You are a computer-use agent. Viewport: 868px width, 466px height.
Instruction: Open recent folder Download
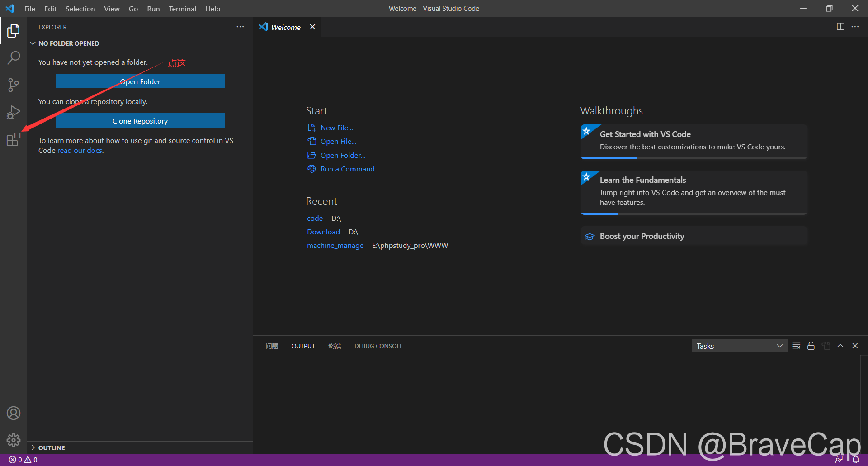click(x=323, y=232)
